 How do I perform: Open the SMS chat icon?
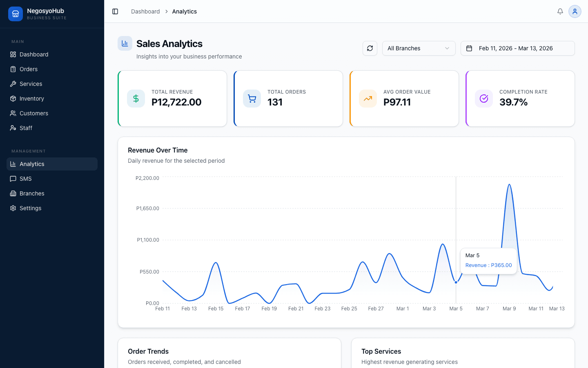coord(12,178)
